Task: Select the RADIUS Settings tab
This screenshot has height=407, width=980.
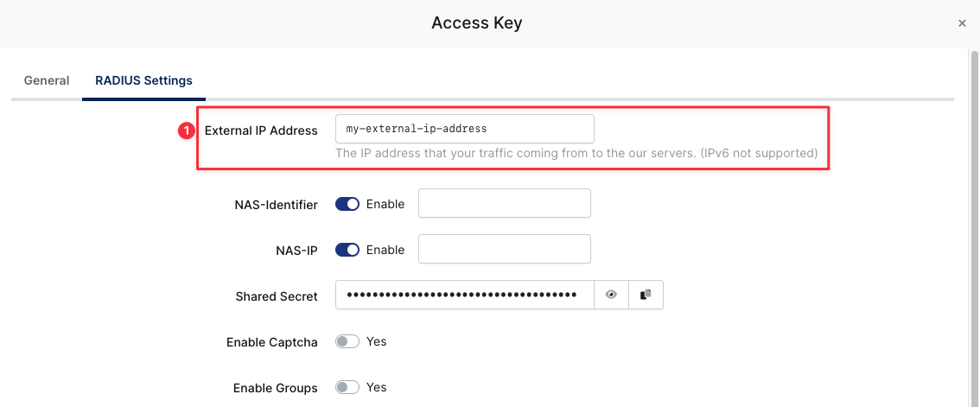Action: (143, 80)
